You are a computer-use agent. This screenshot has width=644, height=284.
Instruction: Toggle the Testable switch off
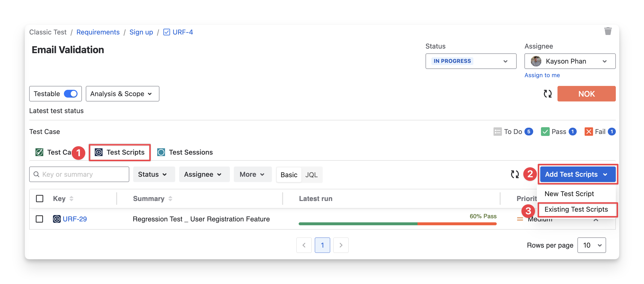pos(71,94)
